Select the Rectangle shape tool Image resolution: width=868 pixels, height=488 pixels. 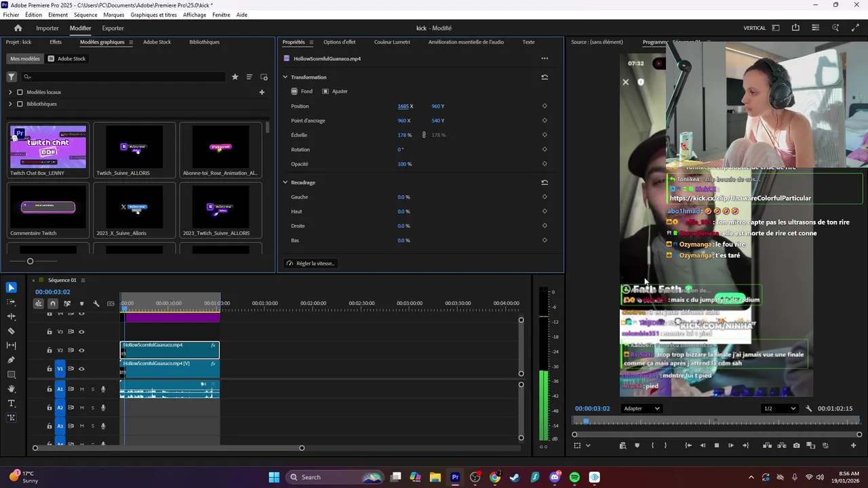pos(12,374)
